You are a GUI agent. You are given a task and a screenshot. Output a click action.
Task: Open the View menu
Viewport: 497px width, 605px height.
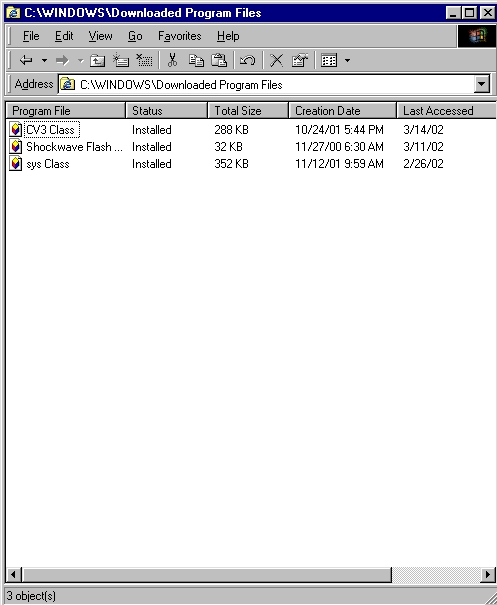click(100, 36)
